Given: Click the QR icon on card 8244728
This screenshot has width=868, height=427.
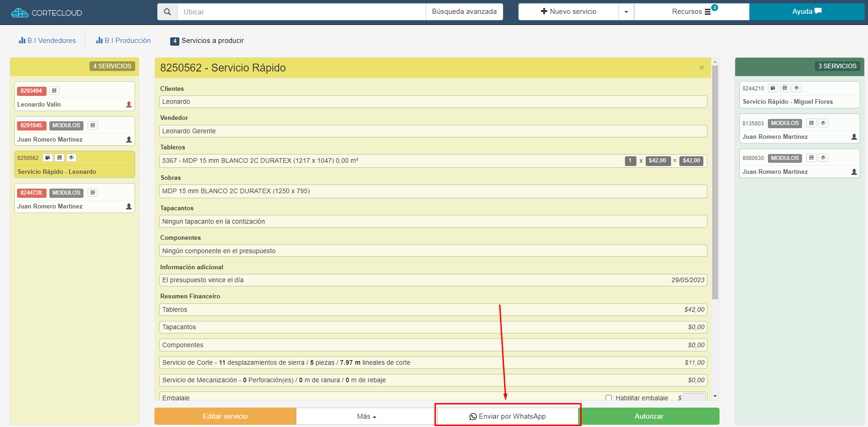Looking at the screenshot, I should click(x=93, y=193).
